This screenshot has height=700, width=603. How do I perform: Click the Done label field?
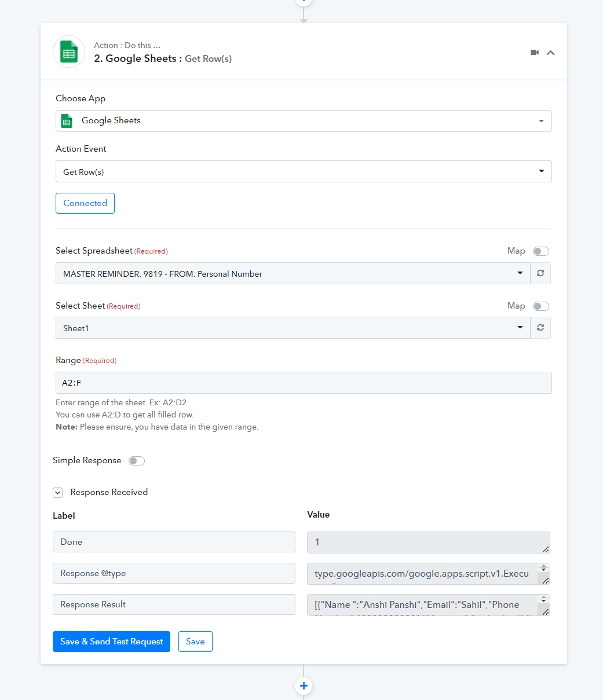174,542
